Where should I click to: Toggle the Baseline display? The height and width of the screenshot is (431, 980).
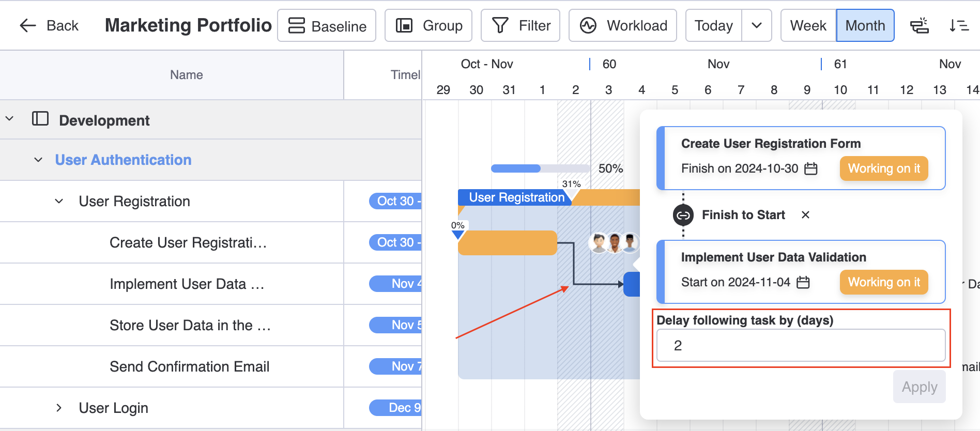pyautogui.click(x=327, y=25)
